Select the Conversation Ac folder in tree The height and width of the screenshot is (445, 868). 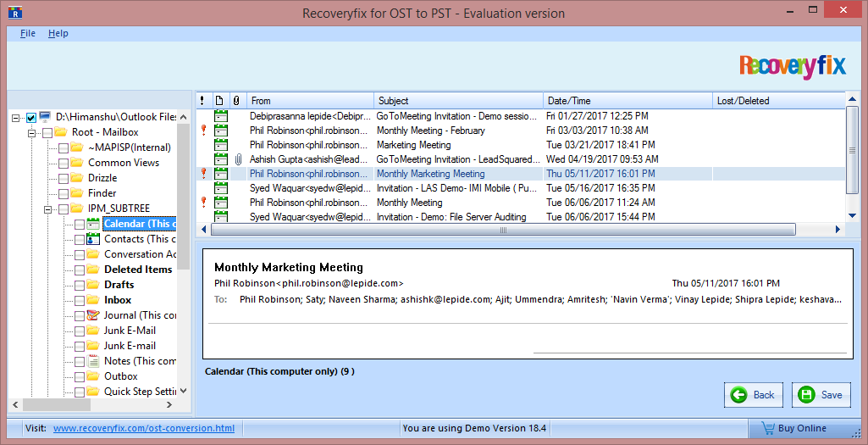(141, 254)
